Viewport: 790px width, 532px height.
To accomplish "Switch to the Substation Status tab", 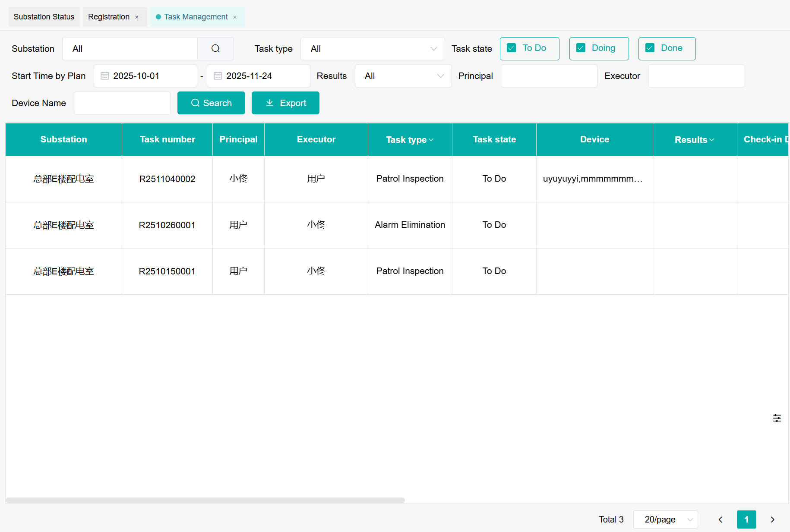I will click(44, 17).
